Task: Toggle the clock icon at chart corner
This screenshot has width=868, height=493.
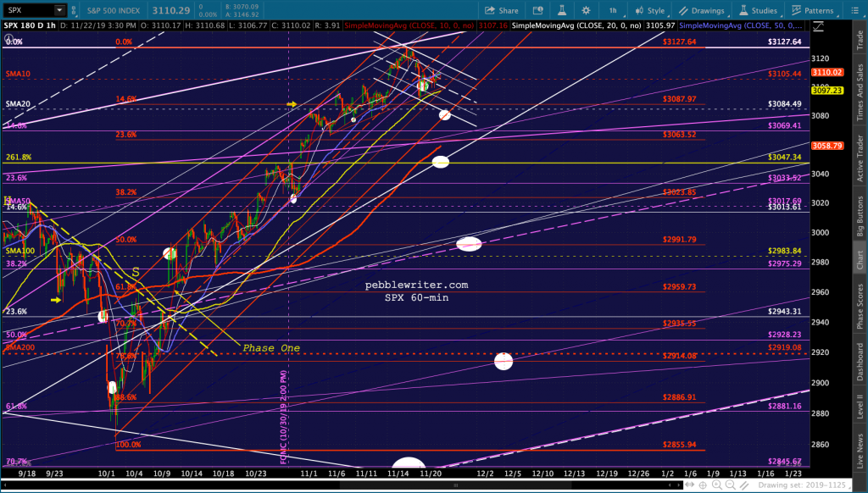Action: click(x=8, y=39)
